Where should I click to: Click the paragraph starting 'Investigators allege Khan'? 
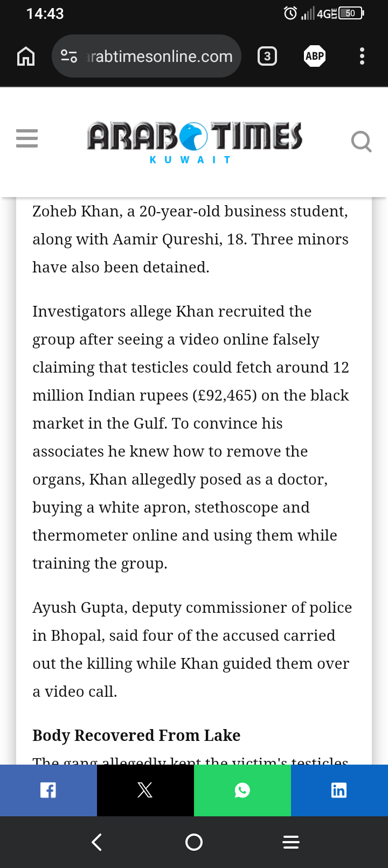click(x=191, y=437)
